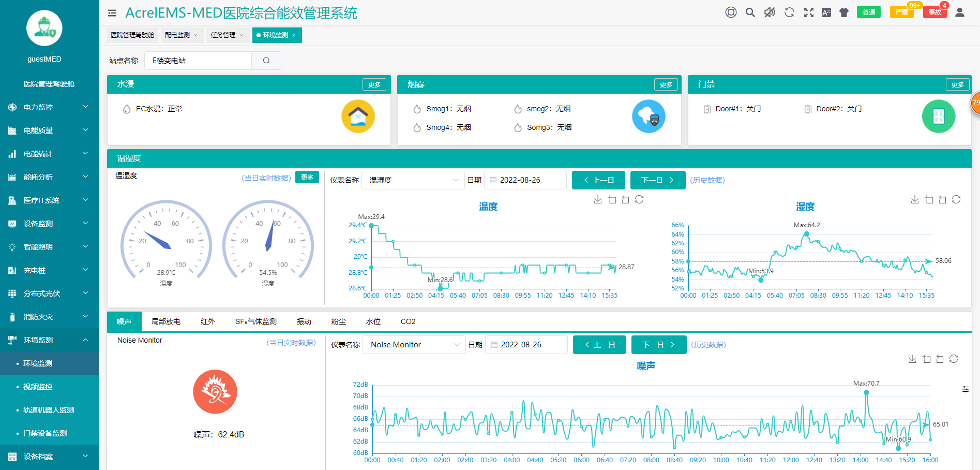Click the green 普通 status indicator
Viewport: 980px width, 470px height.
(869, 11)
